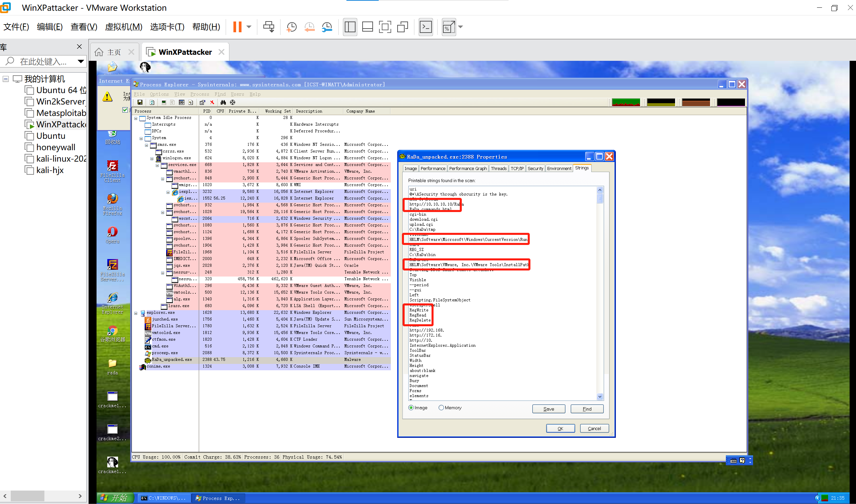Collapse the explorer.exe process tree
The height and width of the screenshot is (504, 856).
pos(136,313)
